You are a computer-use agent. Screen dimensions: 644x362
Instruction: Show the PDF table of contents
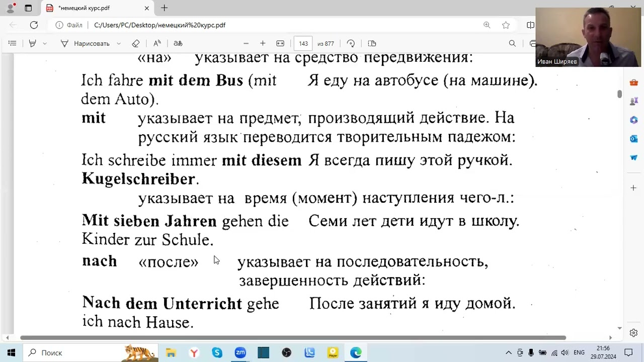(x=12, y=43)
